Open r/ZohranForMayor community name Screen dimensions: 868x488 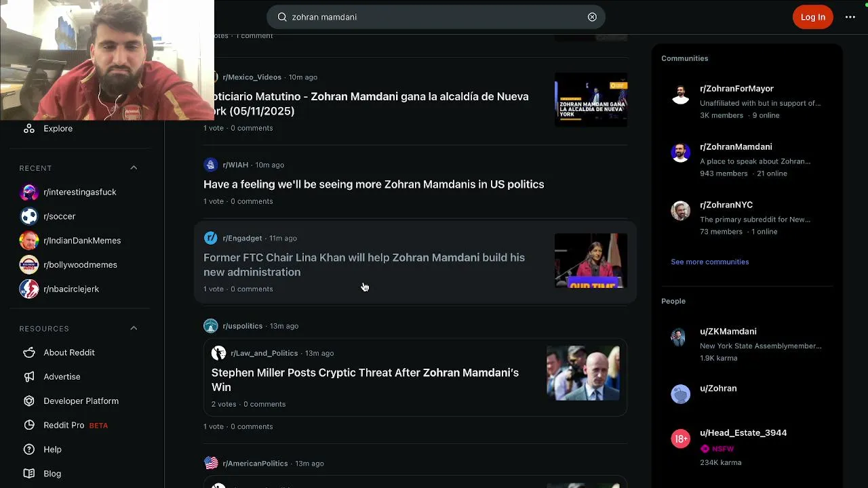736,89
